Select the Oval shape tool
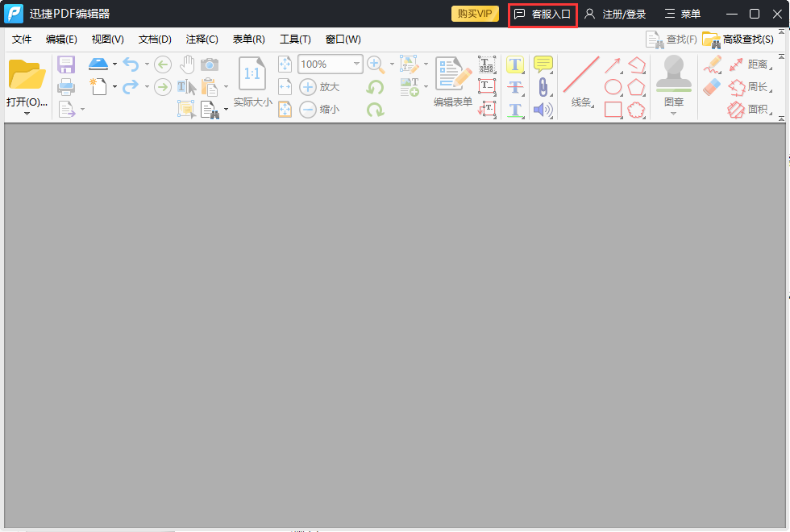 pyautogui.click(x=613, y=87)
